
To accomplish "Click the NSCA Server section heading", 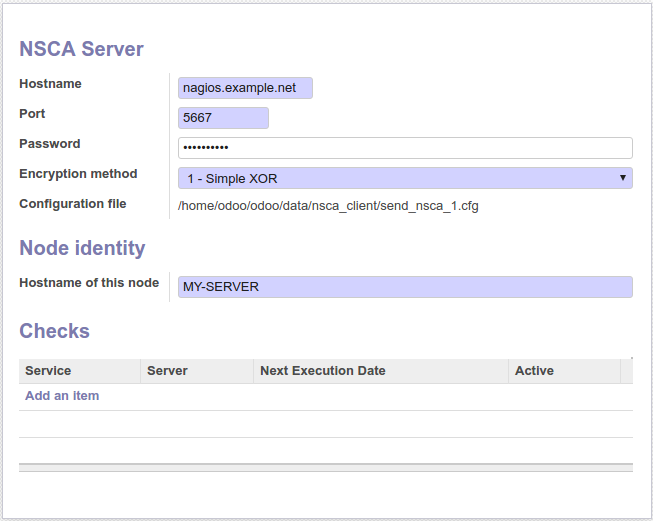I will tap(81, 49).
